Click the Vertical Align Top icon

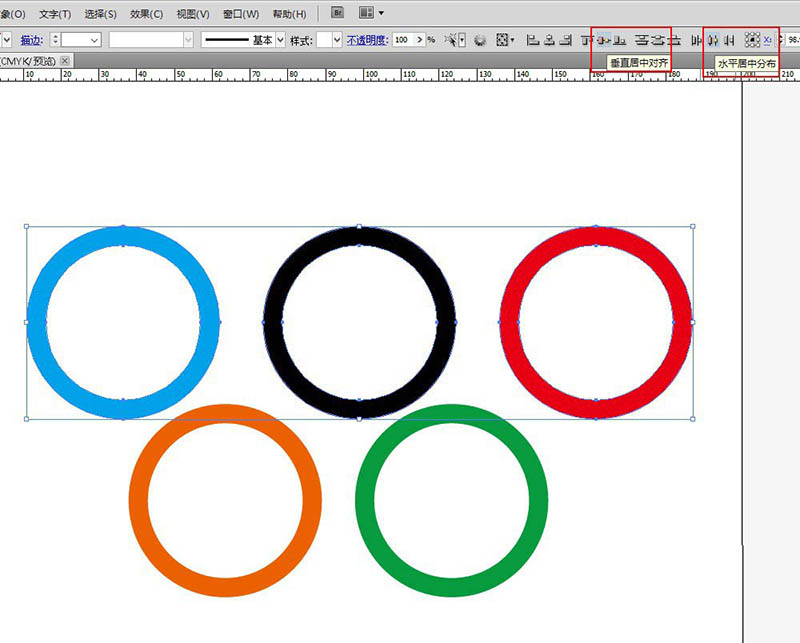click(585, 40)
